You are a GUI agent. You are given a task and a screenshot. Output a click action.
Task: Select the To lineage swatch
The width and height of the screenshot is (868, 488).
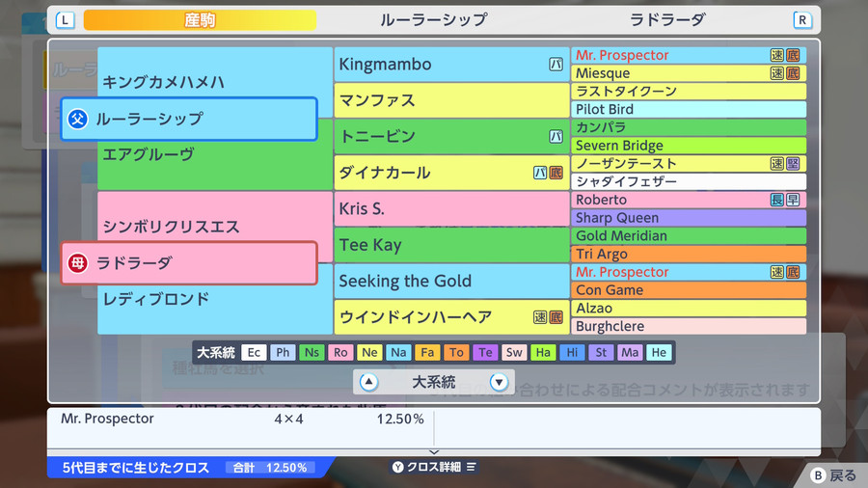click(x=456, y=352)
